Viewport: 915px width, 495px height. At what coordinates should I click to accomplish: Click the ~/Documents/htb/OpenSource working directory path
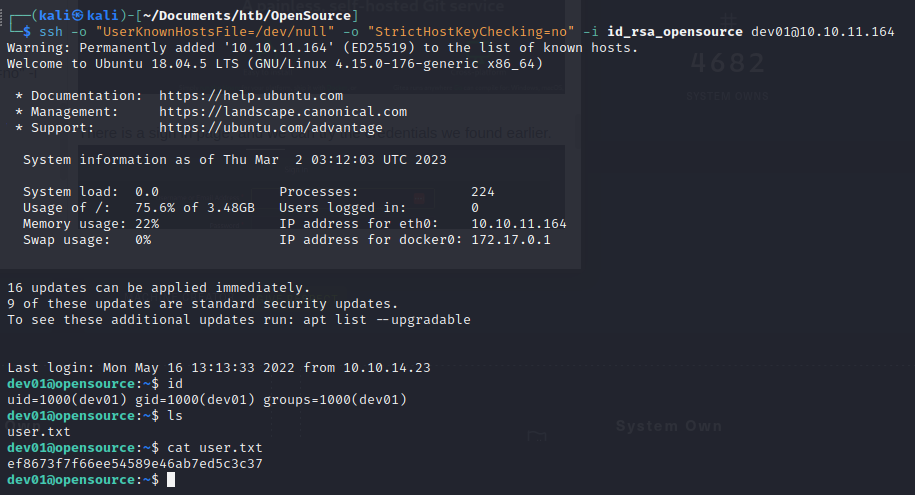pyautogui.click(x=247, y=16)
